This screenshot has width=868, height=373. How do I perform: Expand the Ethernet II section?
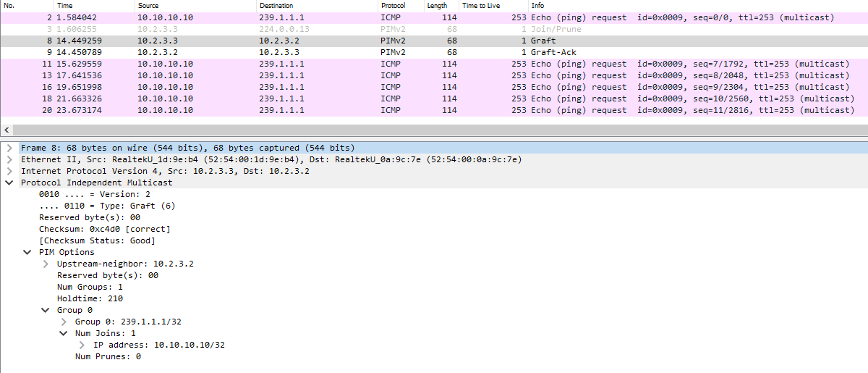9,159
